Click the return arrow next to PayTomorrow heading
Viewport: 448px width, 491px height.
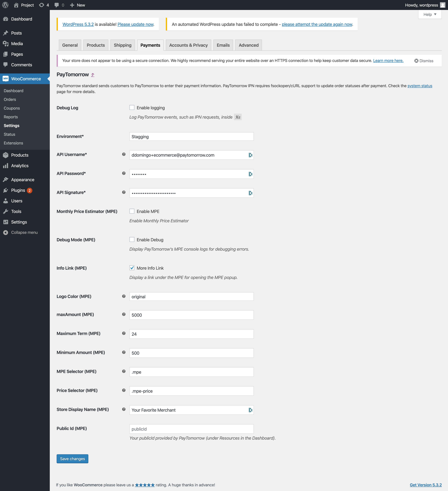(x=93, y=75)
